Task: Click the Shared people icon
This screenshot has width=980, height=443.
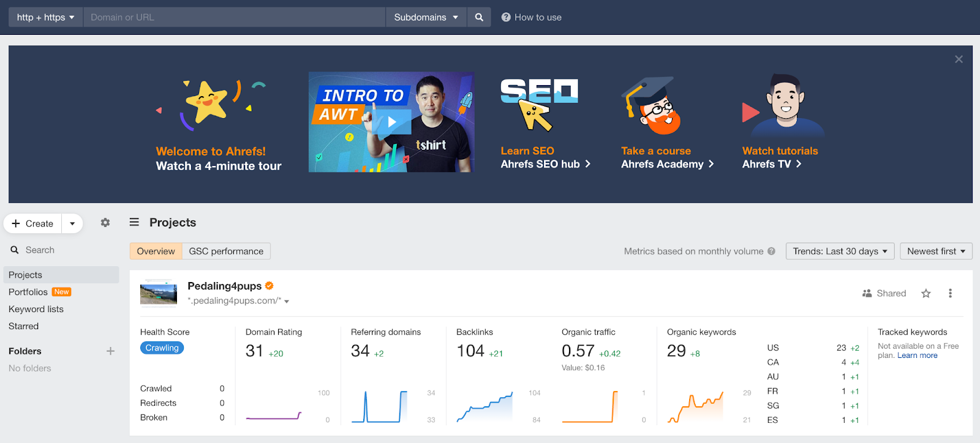Action: click(867, 294)
